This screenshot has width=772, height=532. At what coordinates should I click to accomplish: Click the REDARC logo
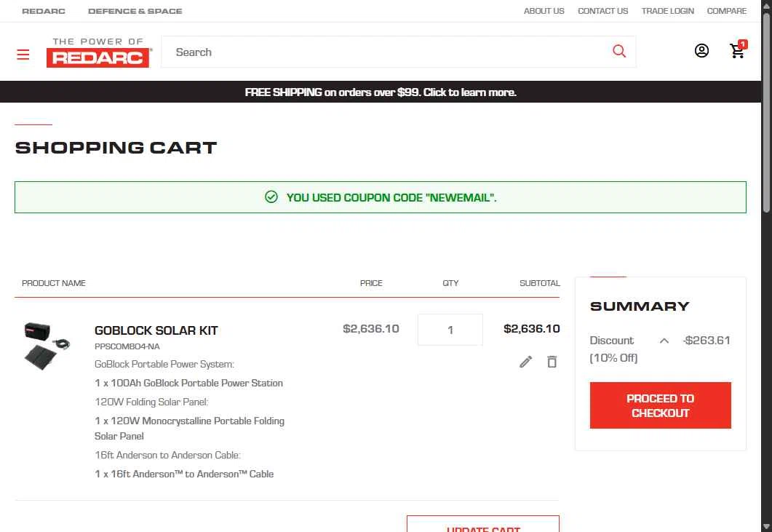[x=99, y=52]
